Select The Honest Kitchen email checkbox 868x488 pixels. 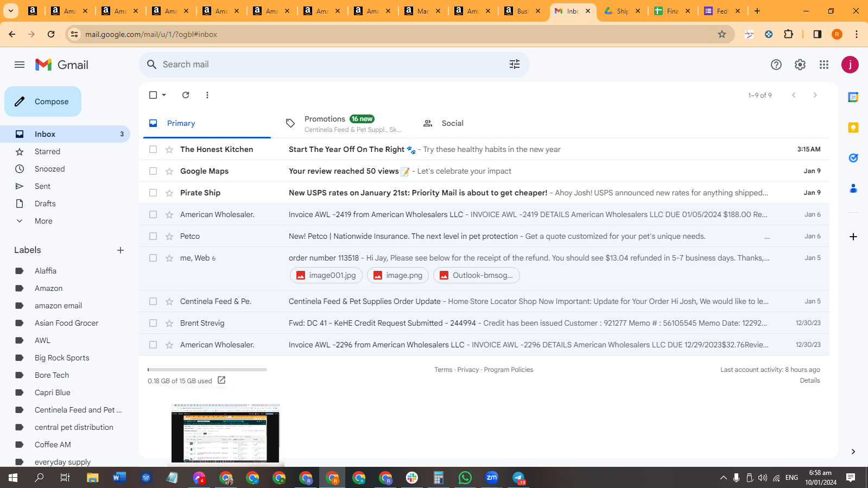pyautogui.click(x=153, y=149)
